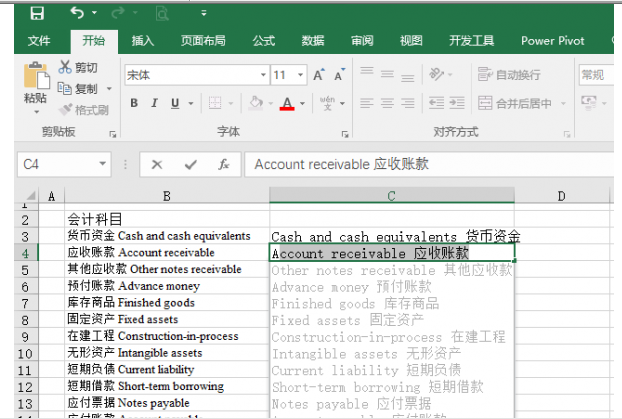Select column B header
The height and width of the screenshot is (419, 622).
click(167, 196)
